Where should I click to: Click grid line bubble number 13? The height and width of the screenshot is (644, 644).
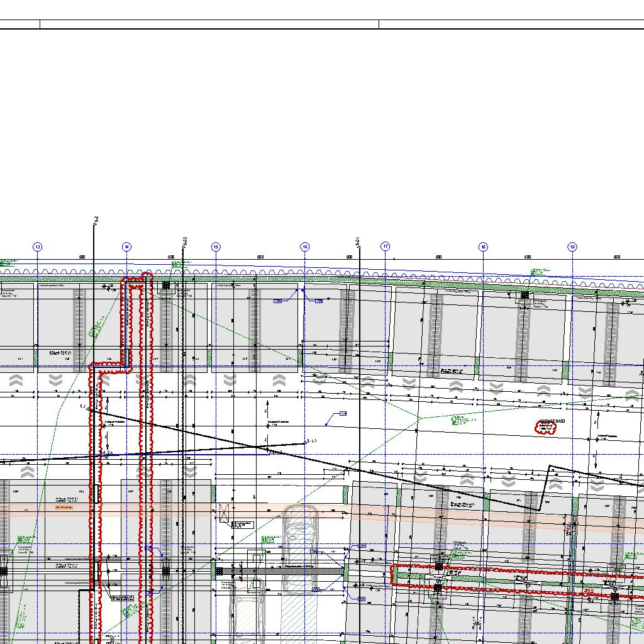tap(37, 247)
